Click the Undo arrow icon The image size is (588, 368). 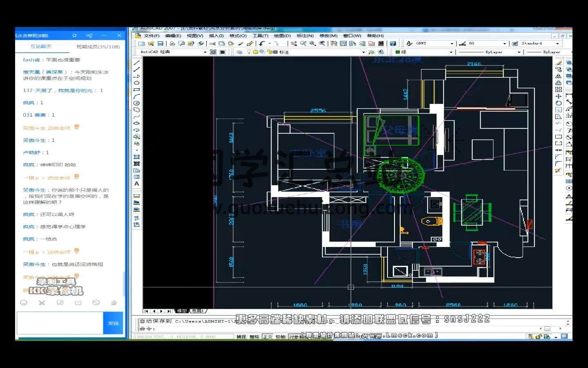pos(262,43)
